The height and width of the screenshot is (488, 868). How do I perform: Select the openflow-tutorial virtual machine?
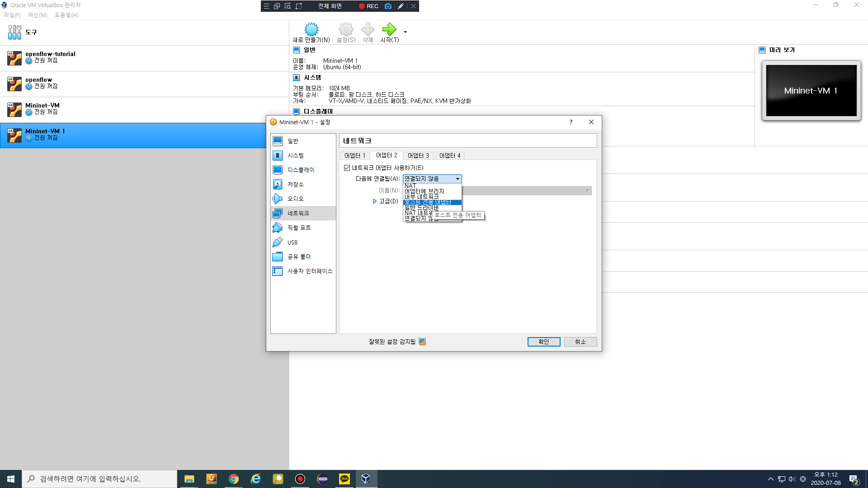pyautogui.click(x=144, y=58)
